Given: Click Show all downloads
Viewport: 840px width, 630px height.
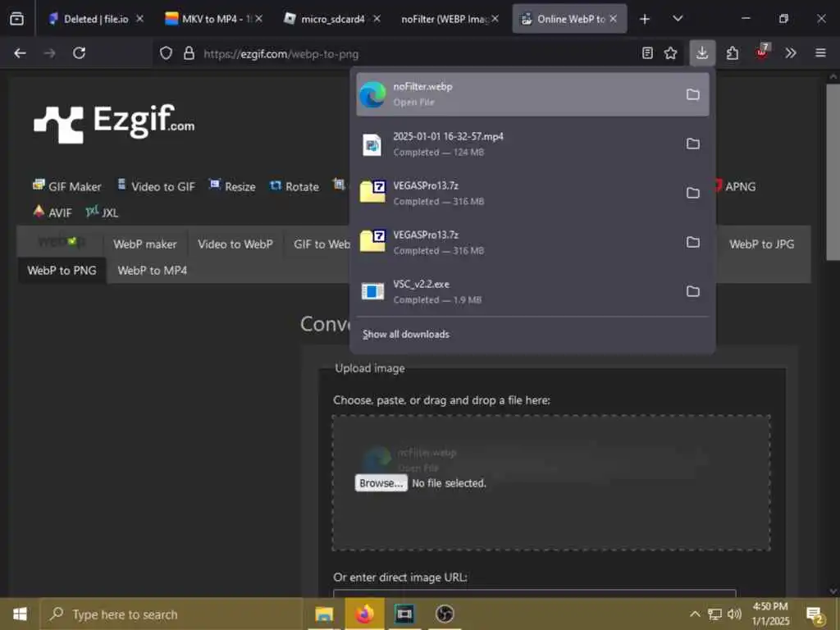Looking at the screenshot, I should 405,335.
